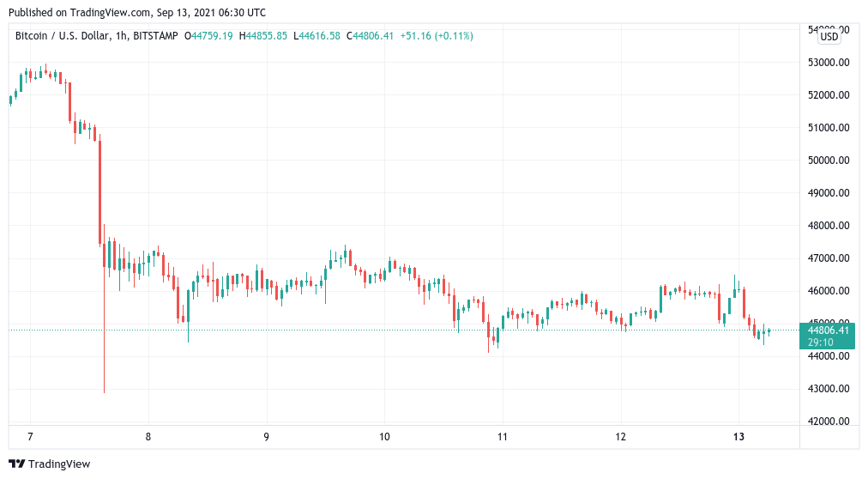The image size is (868, 479).
Task: Click the close value C44806.41
Action: coord(370,36)
